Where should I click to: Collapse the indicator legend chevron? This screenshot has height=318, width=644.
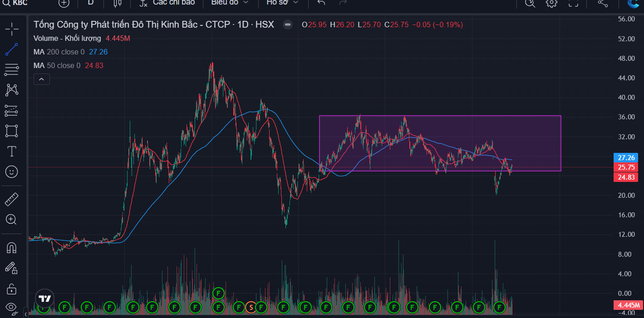tap(41, 79)
